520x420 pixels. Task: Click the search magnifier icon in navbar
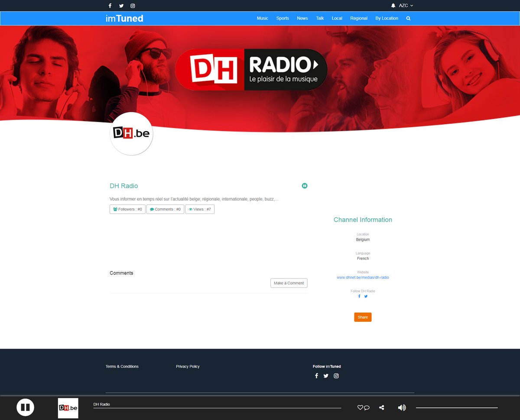[x=408, y=18]
